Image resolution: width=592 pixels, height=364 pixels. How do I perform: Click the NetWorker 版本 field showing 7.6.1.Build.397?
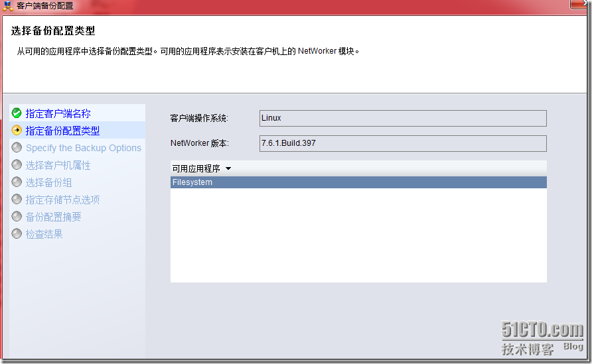403,143
